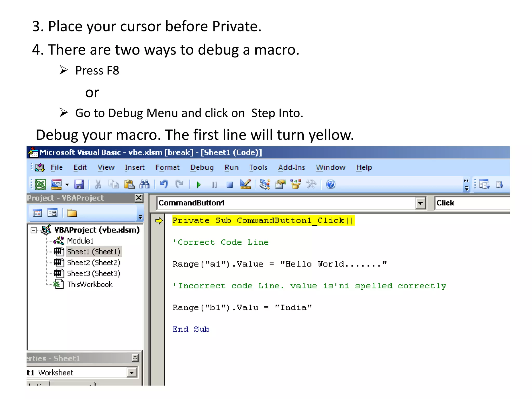Open the Debug menu

[202, 168]
